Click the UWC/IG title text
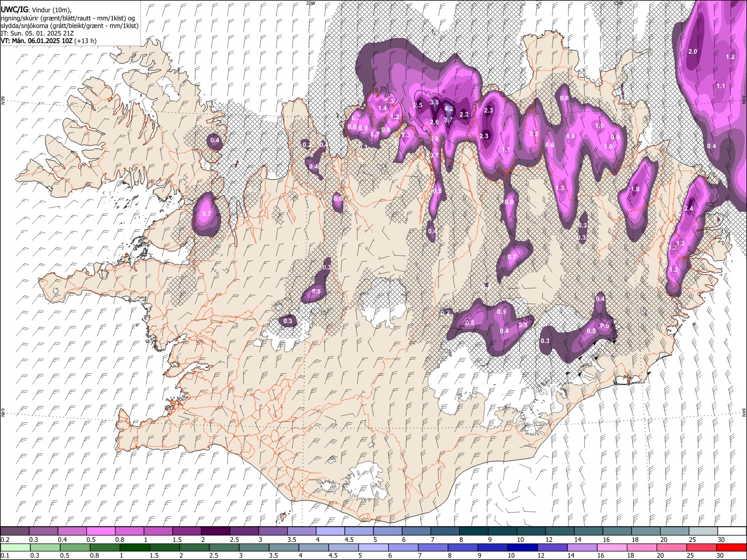Image resolution: width=747 pixels, height=560 pixels. 14,9
